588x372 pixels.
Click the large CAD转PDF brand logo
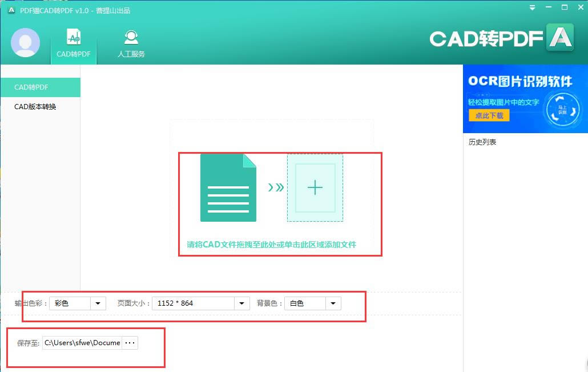(x=502, y=38)
